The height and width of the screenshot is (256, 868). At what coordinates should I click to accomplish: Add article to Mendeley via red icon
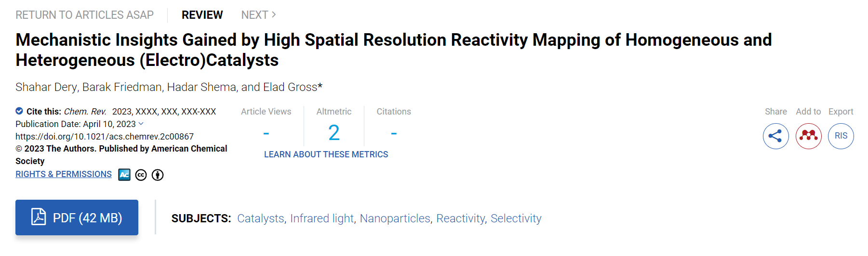pos(808,136)
